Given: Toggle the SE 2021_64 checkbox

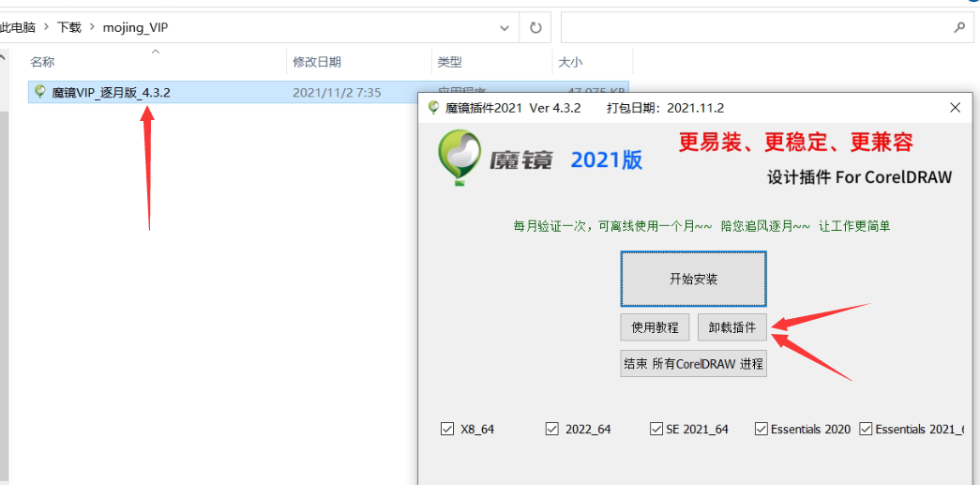Looking at the screenshot, I should click(656, 429).
